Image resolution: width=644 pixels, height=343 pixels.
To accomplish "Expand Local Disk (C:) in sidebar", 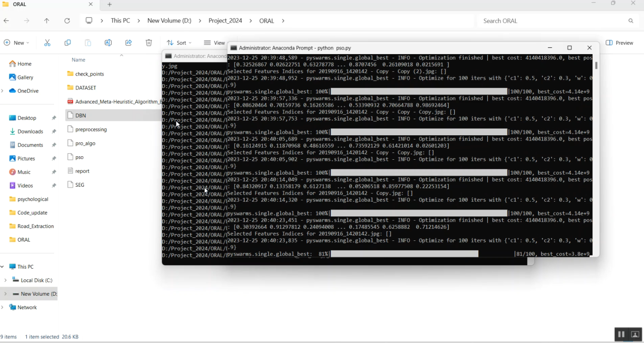I will tap(5, 280).
